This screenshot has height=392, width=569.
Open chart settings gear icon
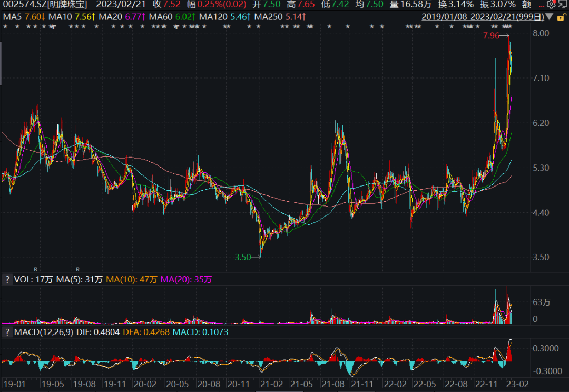(551, 4)
